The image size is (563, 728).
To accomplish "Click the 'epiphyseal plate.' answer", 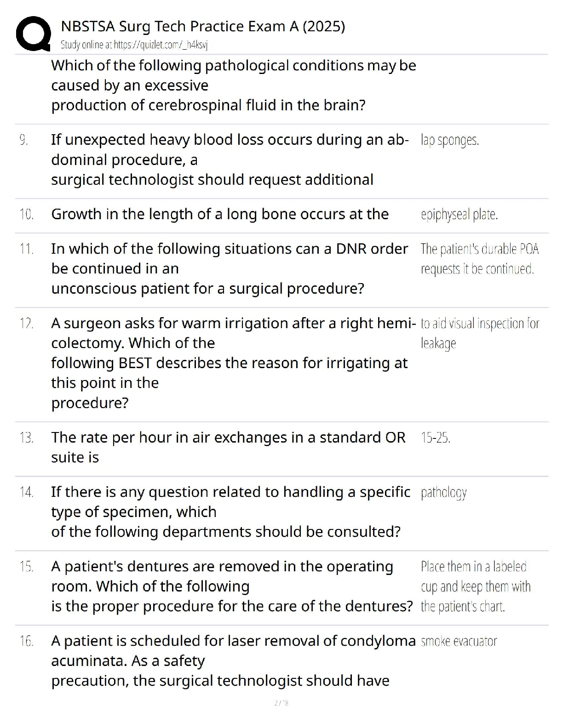I will pos(459,215).
